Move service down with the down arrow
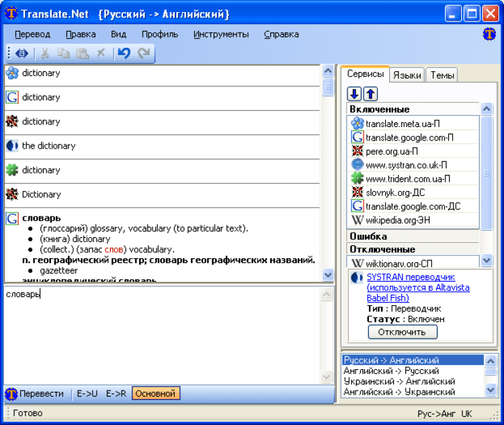The image size is (504, 425). pos(354,94)
